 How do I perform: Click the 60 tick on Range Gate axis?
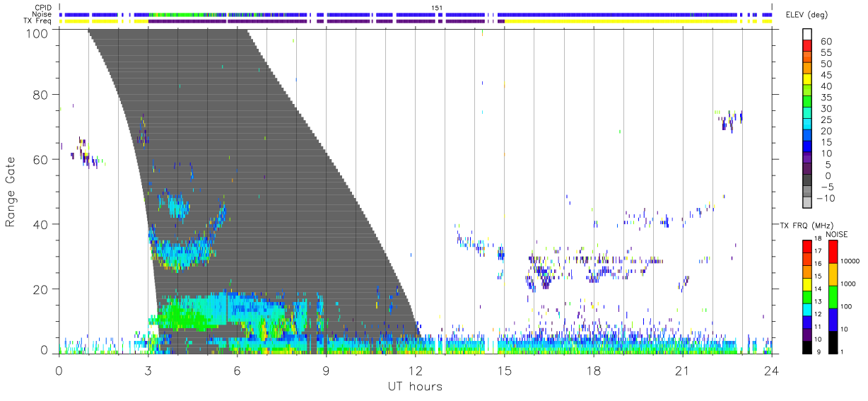tap(41, 160)
